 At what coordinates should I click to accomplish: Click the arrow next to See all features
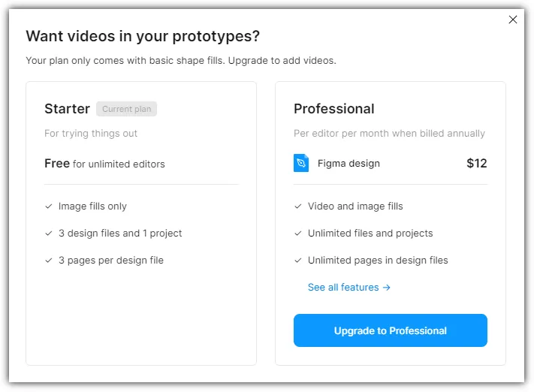pyautogui.click(x=386, y=287)
